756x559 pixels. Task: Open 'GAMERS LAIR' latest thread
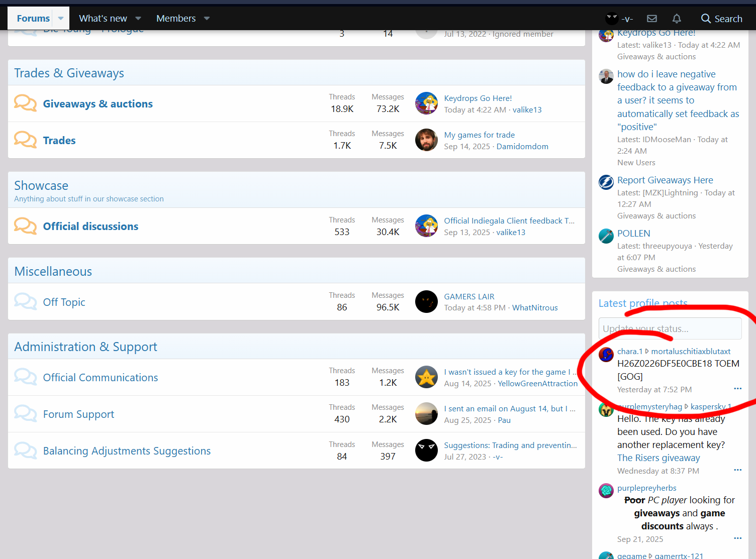tap(469, 296)
